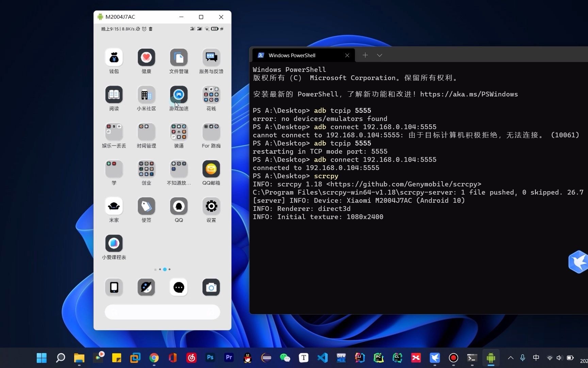Add a new terminal tab
Viewport: 588px width, 368px height.
coord(365,55)
